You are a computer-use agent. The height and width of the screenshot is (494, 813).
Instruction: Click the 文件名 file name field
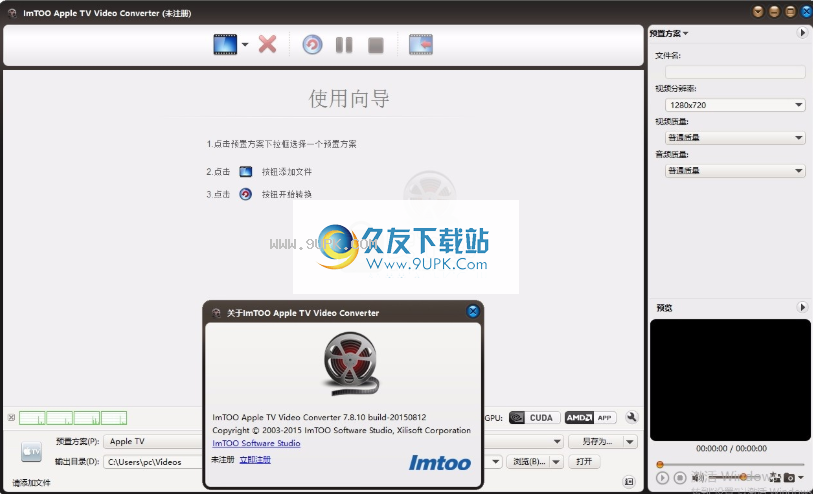point(735,72)
